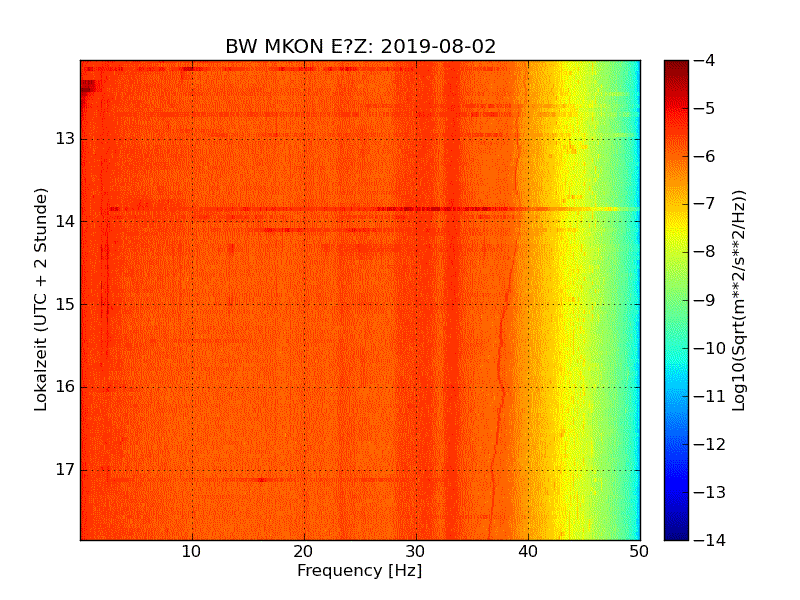
Task: Click the dark red patch at the spectrogram's top-left
Action: tap(88, 86)
